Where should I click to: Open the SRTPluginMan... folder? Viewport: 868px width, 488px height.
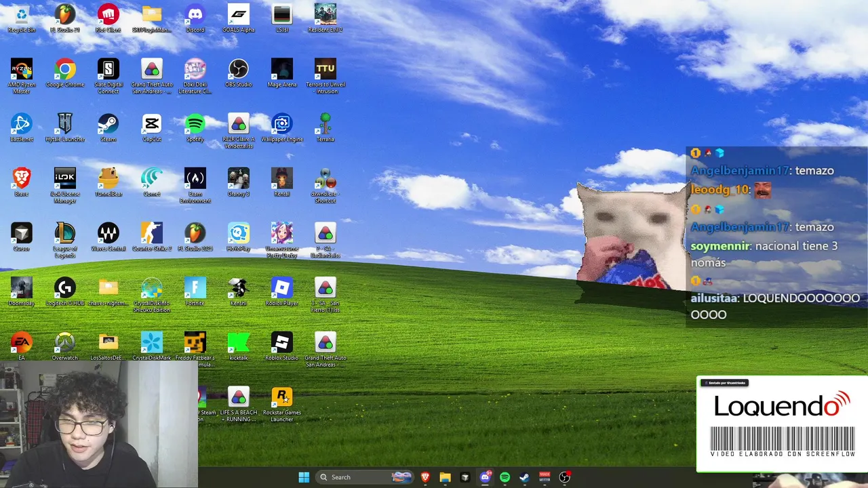pos(152,18)
